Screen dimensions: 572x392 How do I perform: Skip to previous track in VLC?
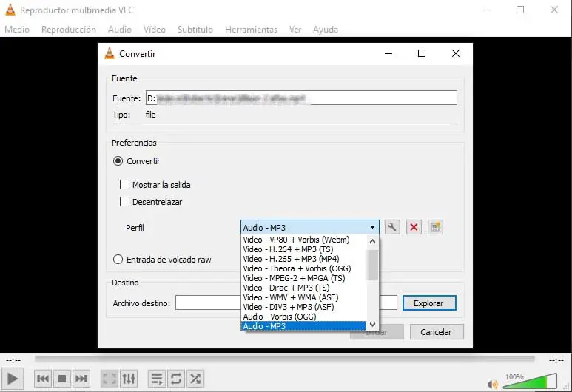pyautogui.click(x=43, y=379)
